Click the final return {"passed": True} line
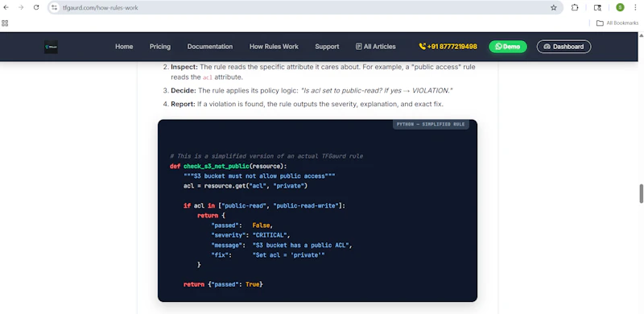644x314 pixels. (223, 284)
